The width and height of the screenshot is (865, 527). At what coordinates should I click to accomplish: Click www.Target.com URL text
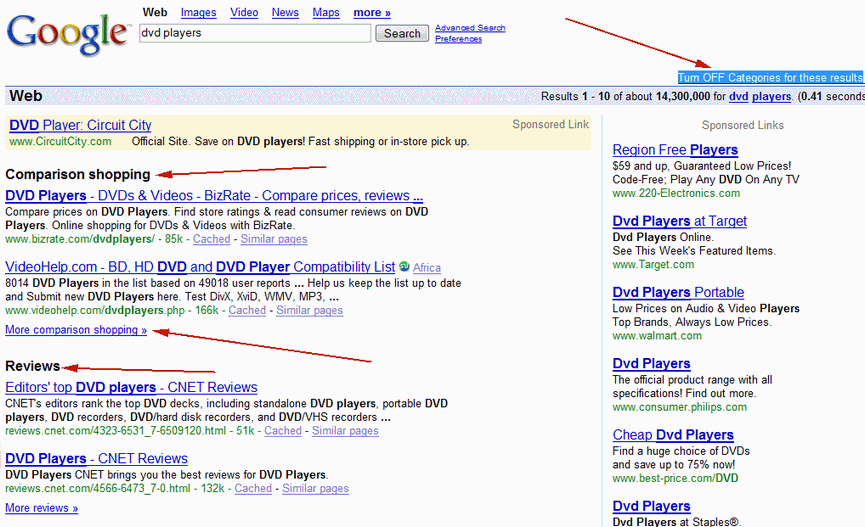(x=653, y=264)
